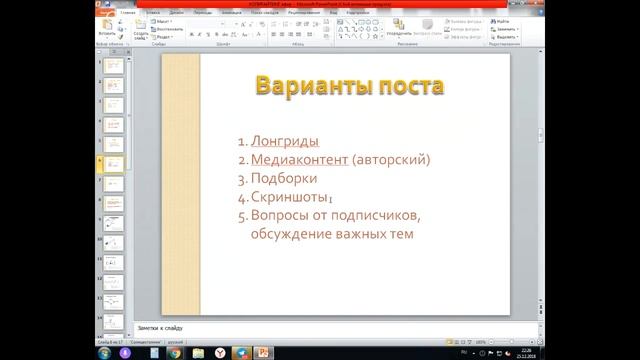Viewport: 640px width, 360px height.
Task: Pick the text box shape in shapes gallery
Action: 340,22
